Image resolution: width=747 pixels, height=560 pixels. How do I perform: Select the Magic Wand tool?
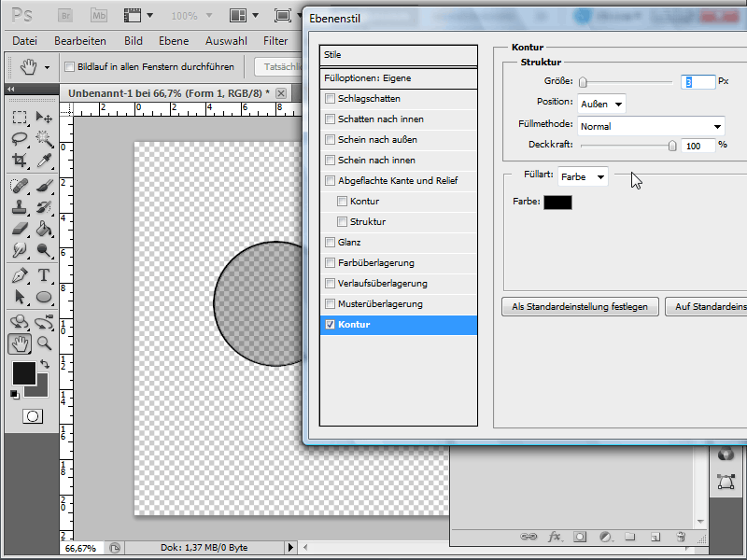44,139
